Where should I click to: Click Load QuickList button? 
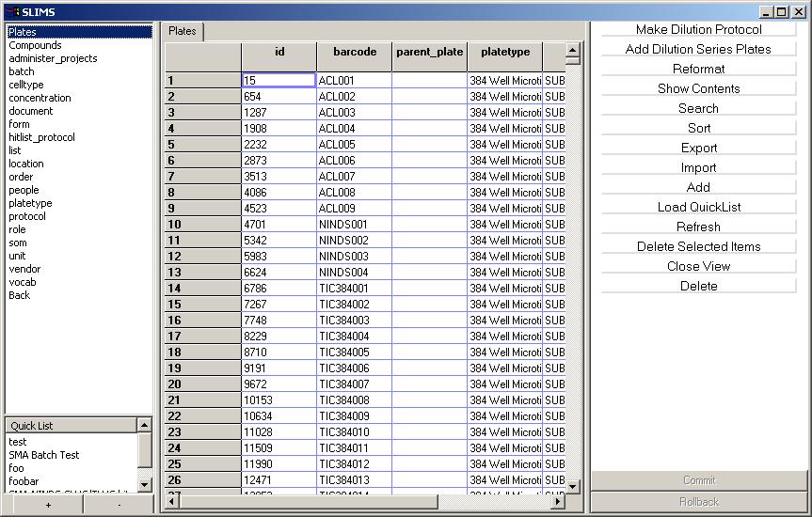(698, 207)
